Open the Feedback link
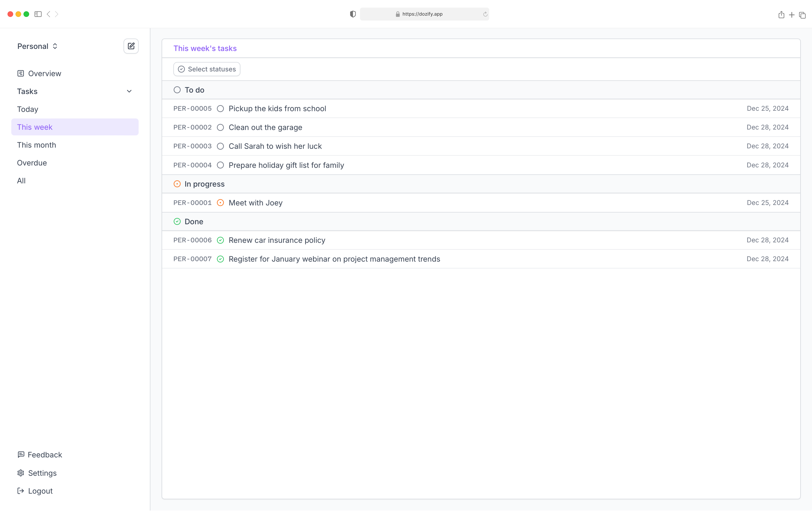 [45, 455]
